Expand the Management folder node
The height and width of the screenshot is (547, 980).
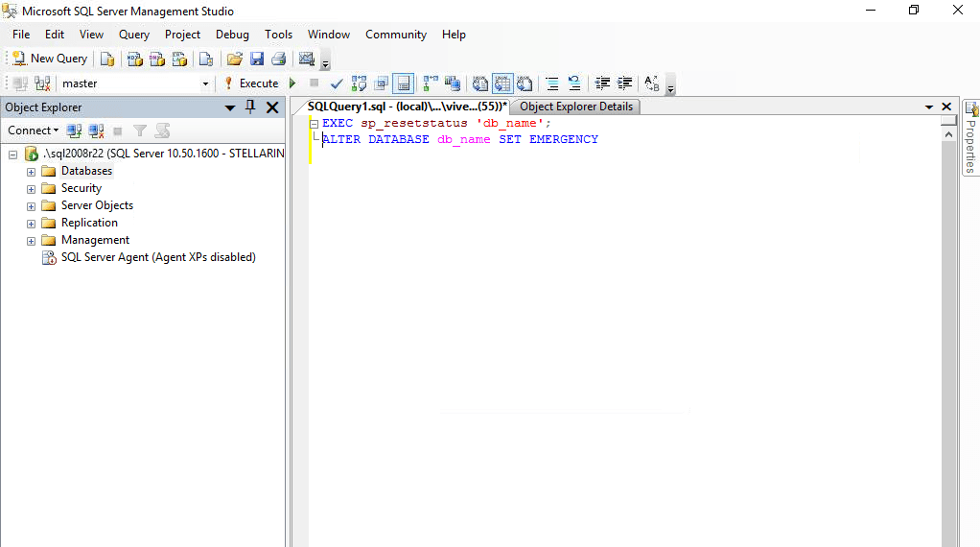pos(31,241)
